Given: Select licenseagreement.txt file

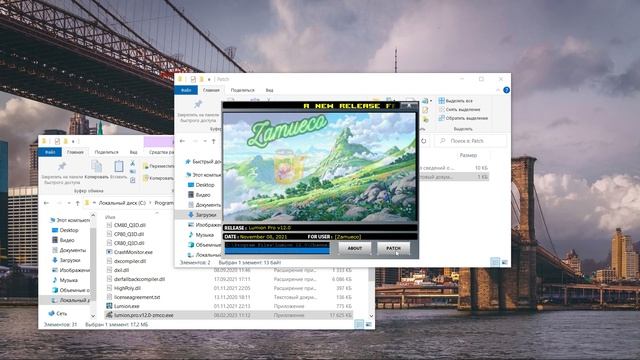Looking at the screenshot, I should point(133,297).
